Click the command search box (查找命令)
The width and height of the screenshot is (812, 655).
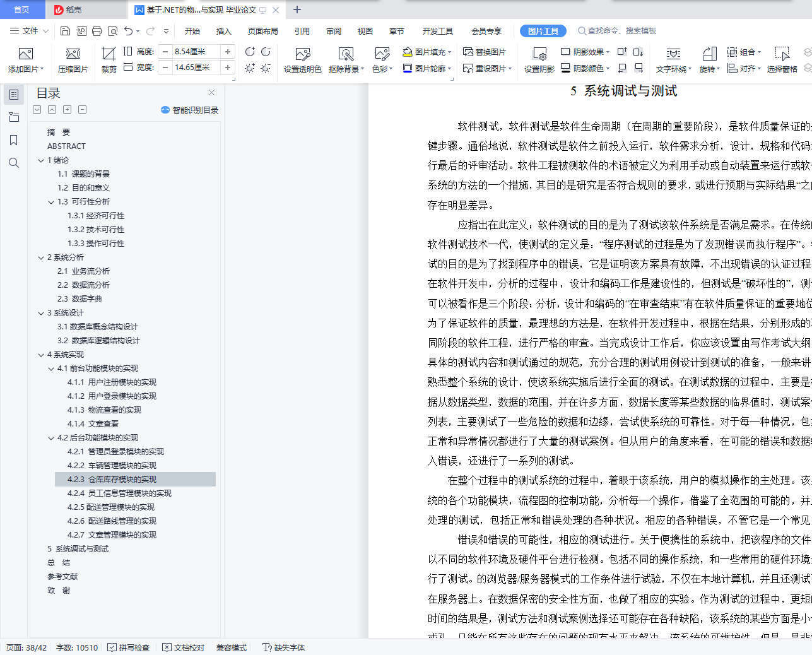coord(617,31)
